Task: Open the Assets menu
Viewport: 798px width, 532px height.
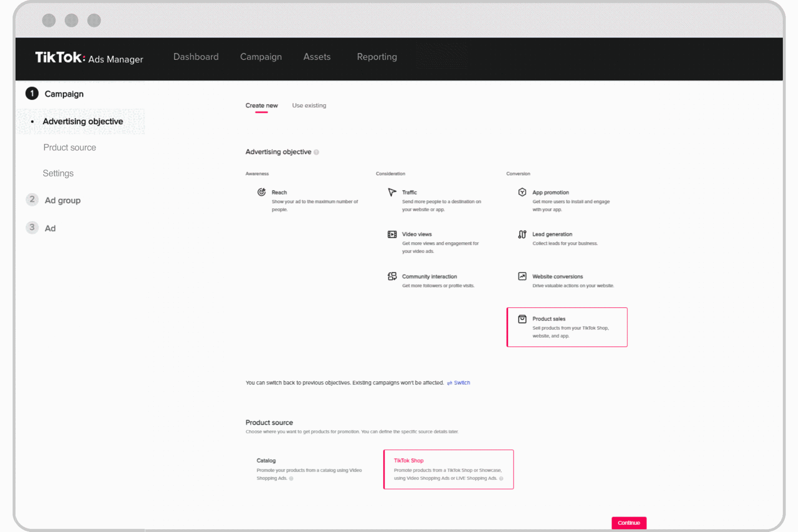Action: [x=317, y=57]
